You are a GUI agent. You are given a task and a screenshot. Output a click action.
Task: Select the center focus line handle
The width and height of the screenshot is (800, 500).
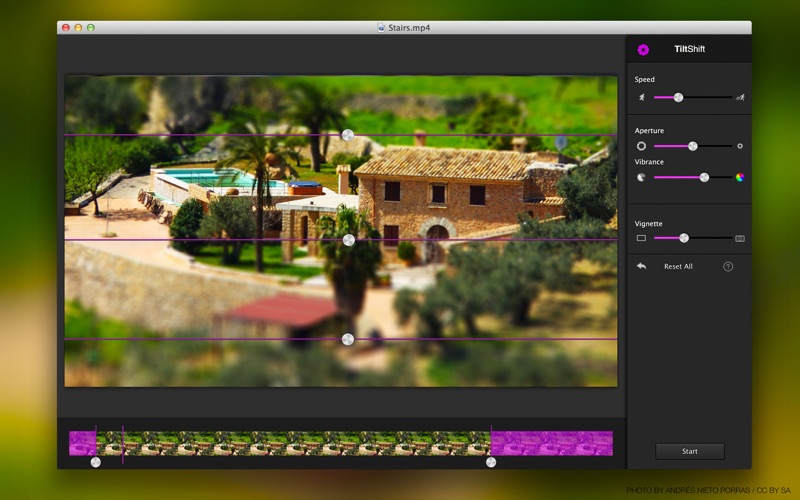point(348,240)
